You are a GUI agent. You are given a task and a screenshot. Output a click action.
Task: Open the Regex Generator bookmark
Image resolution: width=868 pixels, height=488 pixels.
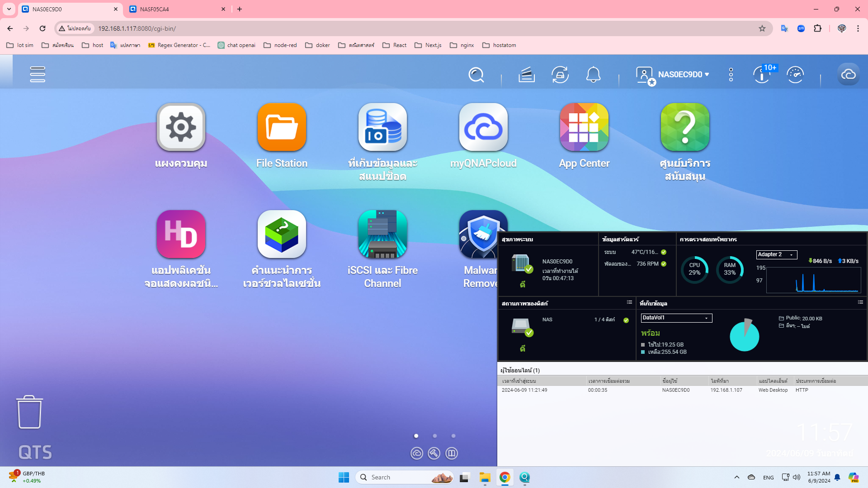(179, 45)
